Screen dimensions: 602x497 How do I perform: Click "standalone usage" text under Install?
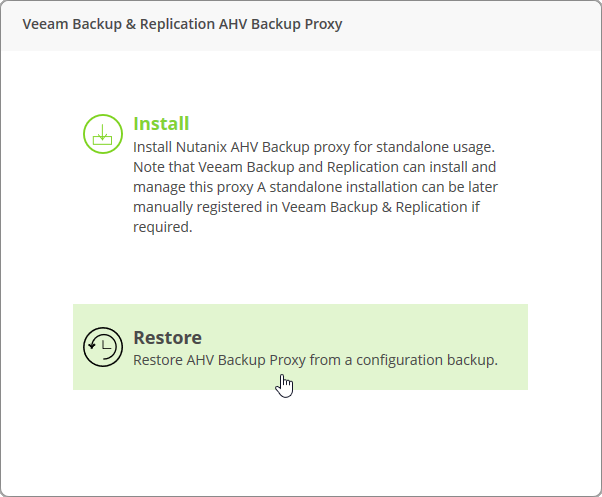434,146
